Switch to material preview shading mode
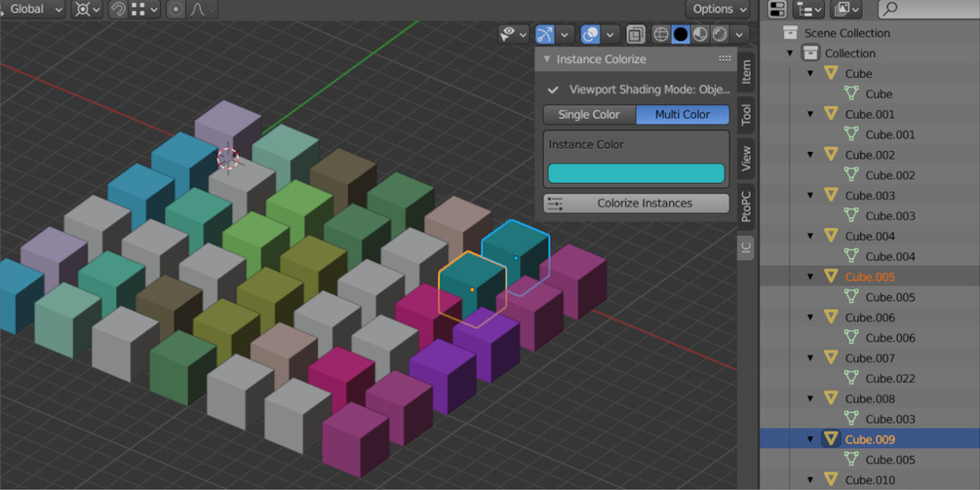Viewport: 980px width, 490px height. point(700,34)
